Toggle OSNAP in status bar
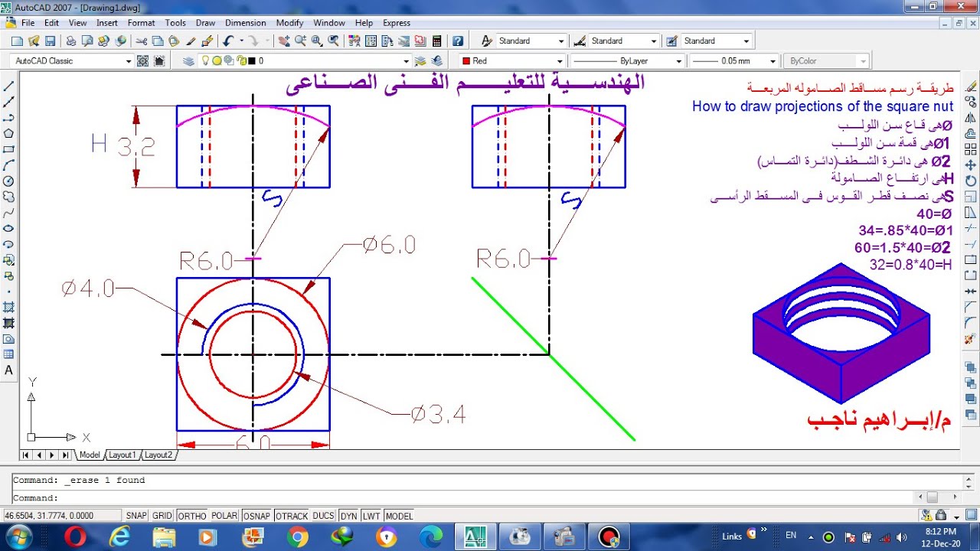980x551 pixels. tap(257, 516)
